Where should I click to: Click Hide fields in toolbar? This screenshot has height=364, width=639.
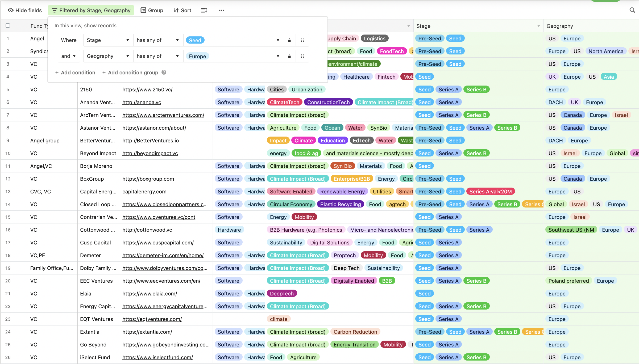click(25, 10)
